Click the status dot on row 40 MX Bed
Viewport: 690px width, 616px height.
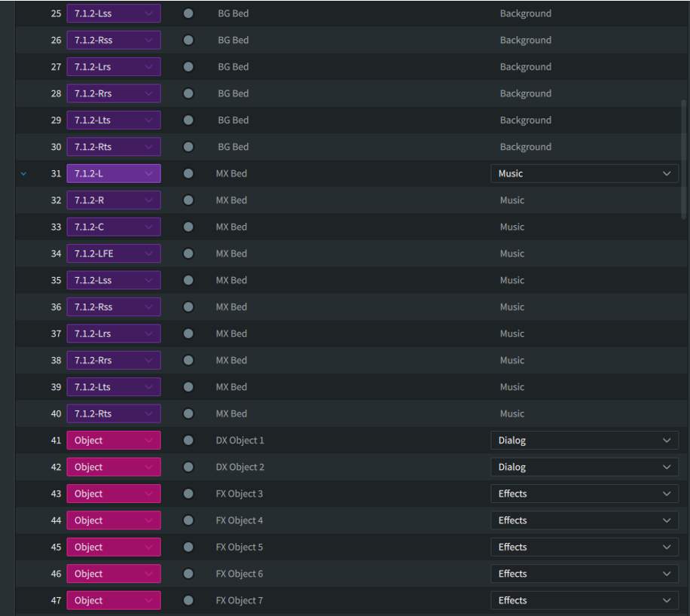(x=188, y=413)
